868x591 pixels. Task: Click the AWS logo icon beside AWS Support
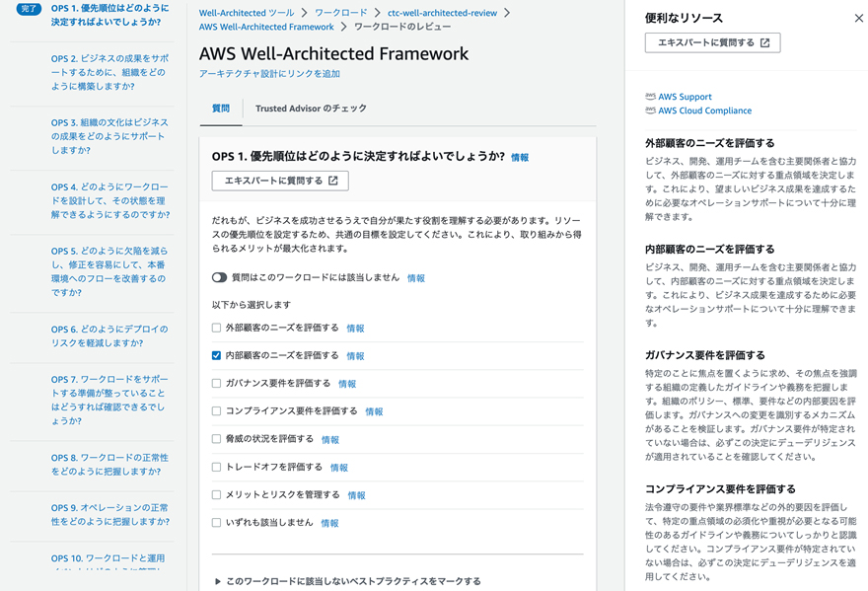(x=650, y=97)
